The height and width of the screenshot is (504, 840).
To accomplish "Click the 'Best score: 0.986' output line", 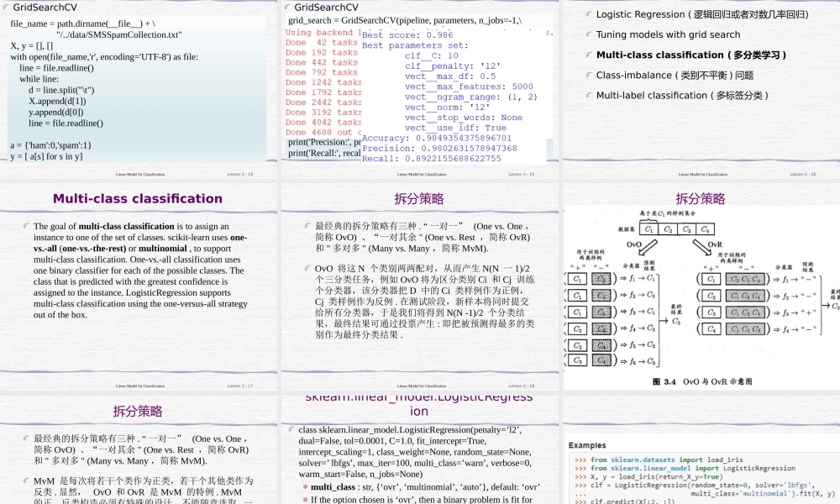I will [x=407, y=34].
